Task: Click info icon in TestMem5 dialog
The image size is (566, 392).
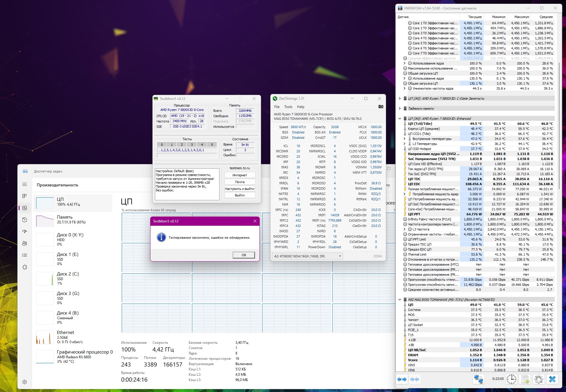Action: tap(161, 237)
